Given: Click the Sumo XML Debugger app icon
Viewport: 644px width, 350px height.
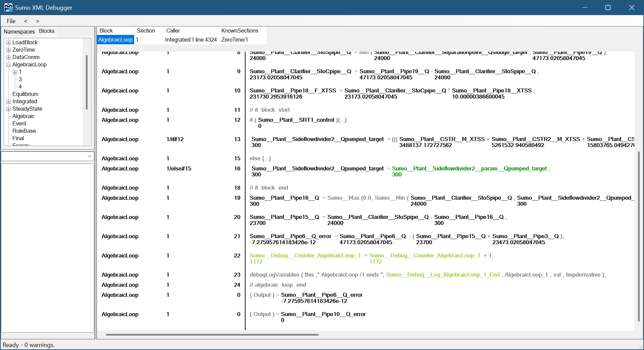Looking at the screenshot, I should click(8, 7).
